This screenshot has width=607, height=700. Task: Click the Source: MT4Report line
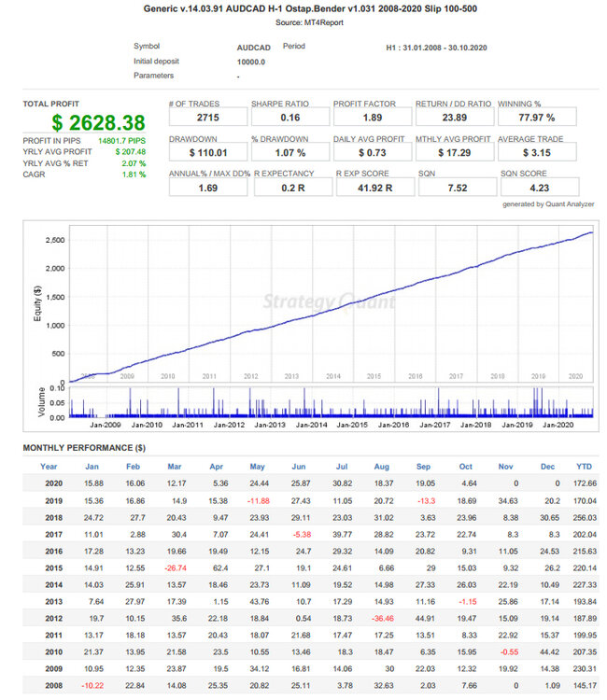(309, 22)
